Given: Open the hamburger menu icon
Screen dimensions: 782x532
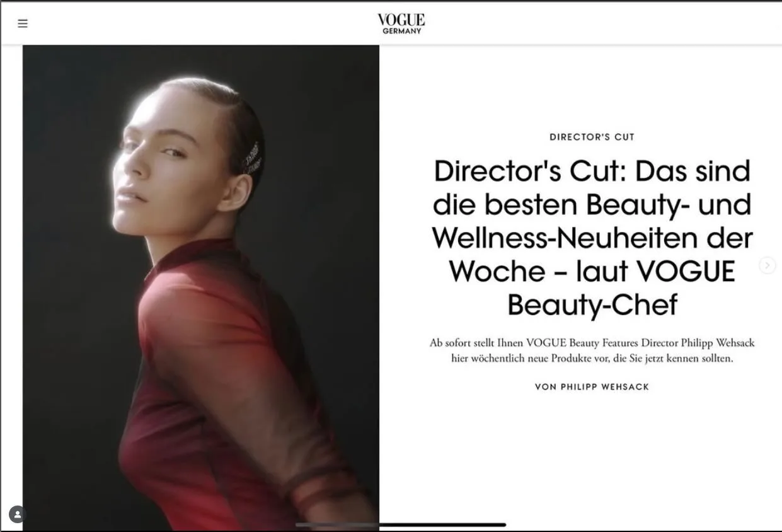Looking at the screenshot, I should click(23, 24).
